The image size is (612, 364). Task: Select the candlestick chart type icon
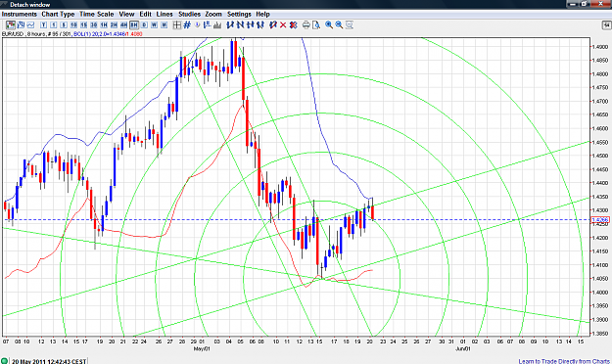[x=11, y=25]
